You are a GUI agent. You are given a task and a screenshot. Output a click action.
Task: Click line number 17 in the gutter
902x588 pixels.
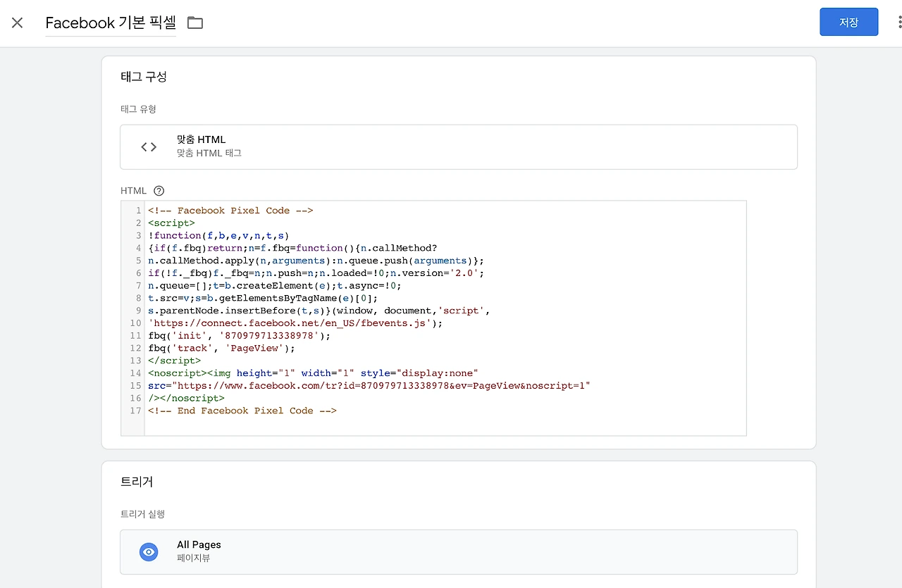click(x=135, y=411)
